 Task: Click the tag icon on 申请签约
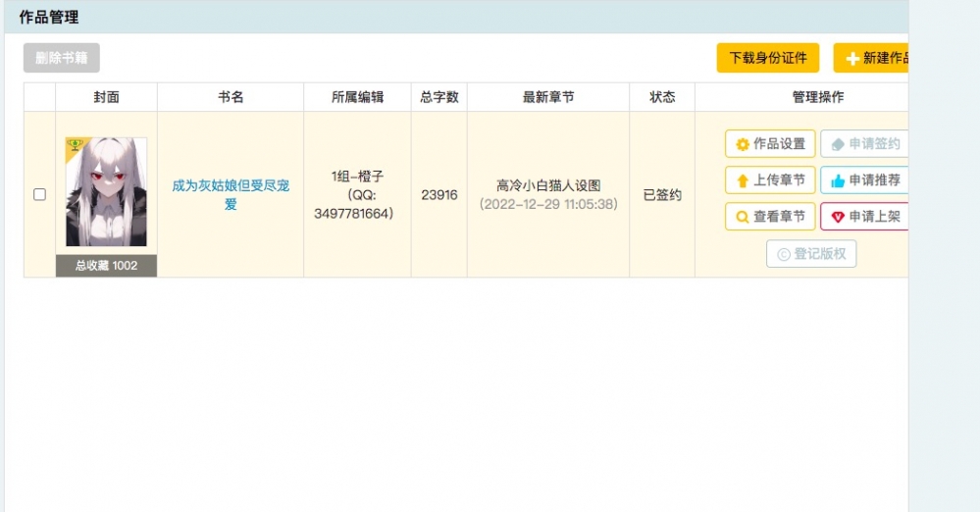pyautogui.click(x=837, y=144)
